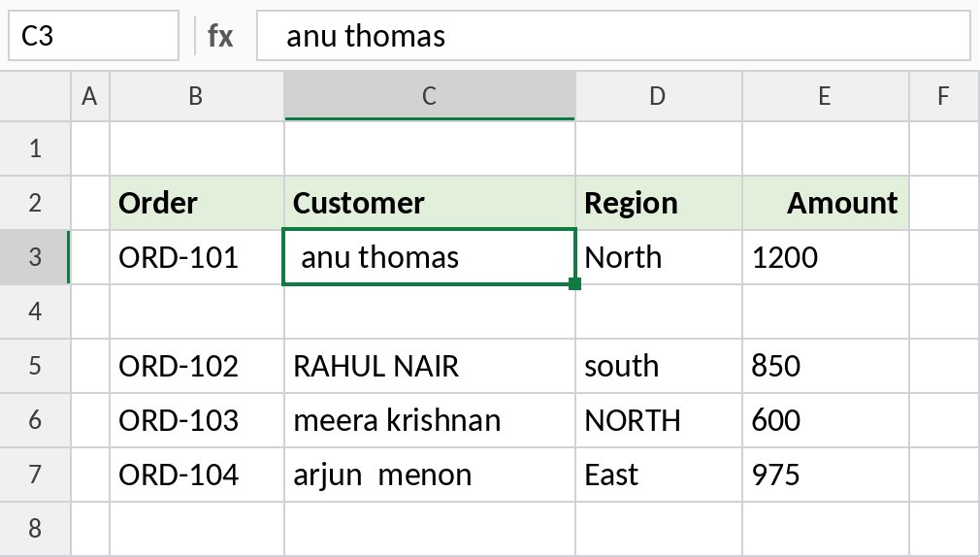The width and height of the screenshot is (980, 557).
Task: Select column B header
Action: tap(197, 96)
